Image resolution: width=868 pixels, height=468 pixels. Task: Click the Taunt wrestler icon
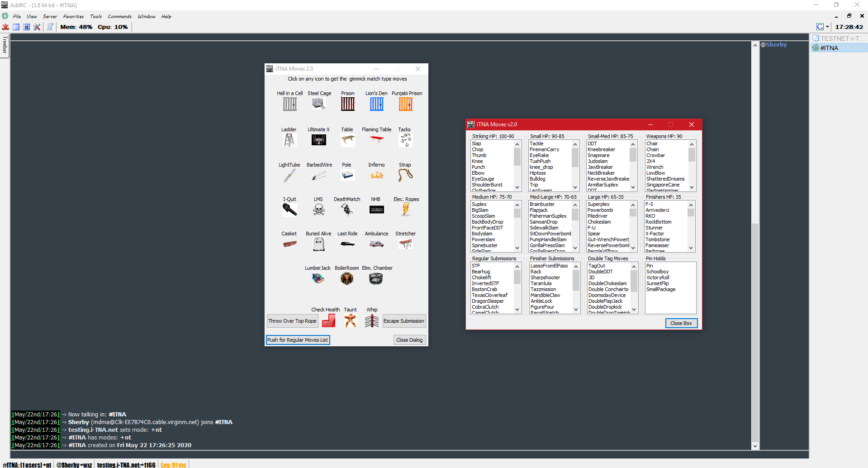coord(350,320)
